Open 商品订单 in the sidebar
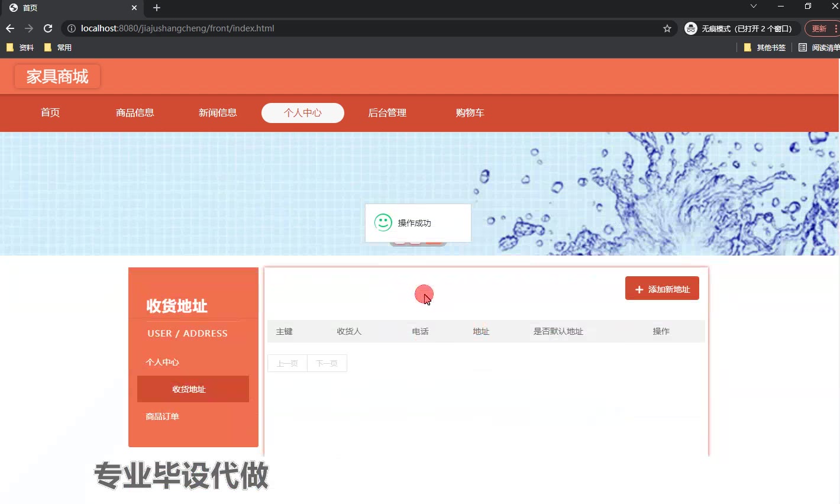 point(162,416)
